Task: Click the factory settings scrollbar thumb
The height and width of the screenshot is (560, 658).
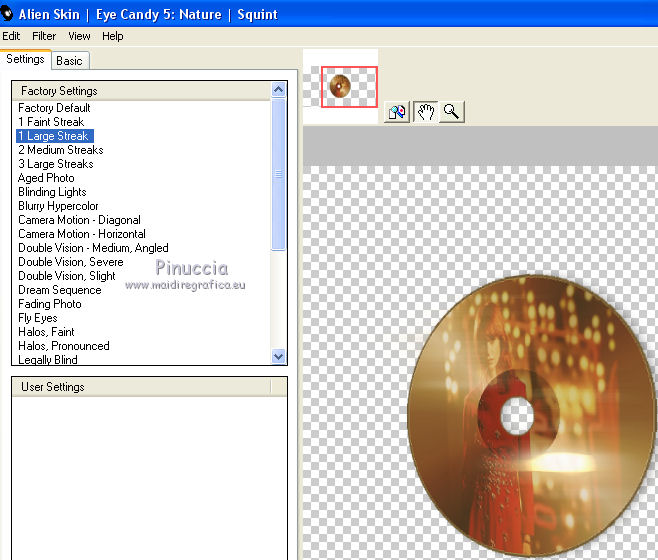Action: click(x=279, y=174)
